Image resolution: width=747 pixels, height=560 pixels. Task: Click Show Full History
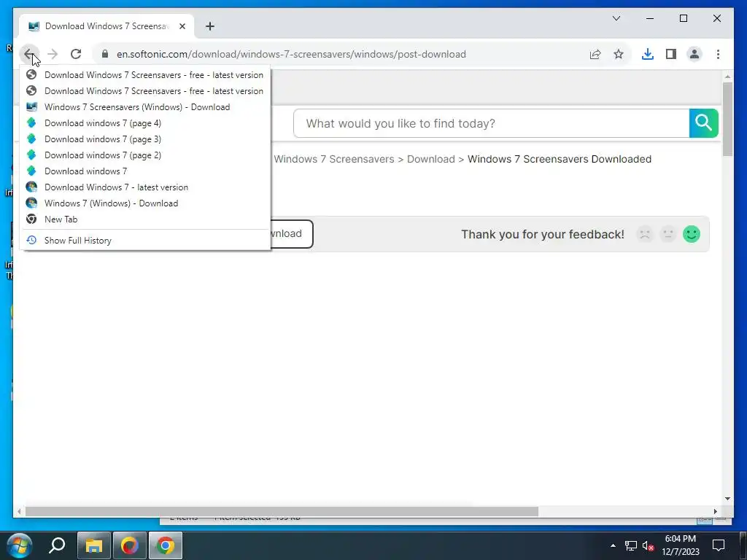point(145,241)
